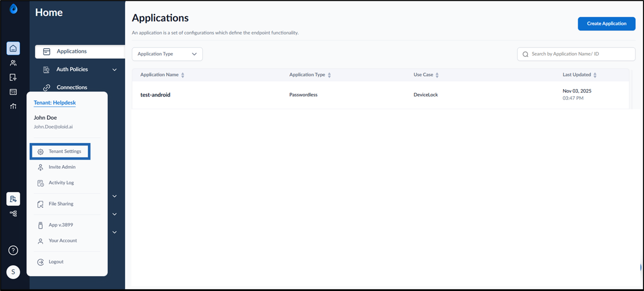Click the Logout arrow icon

[x=40, y=262]
